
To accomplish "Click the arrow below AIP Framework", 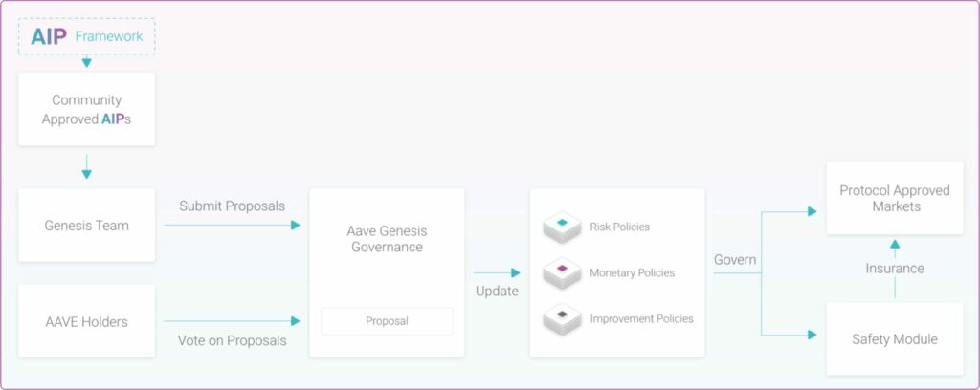I will tap(87, 62).
